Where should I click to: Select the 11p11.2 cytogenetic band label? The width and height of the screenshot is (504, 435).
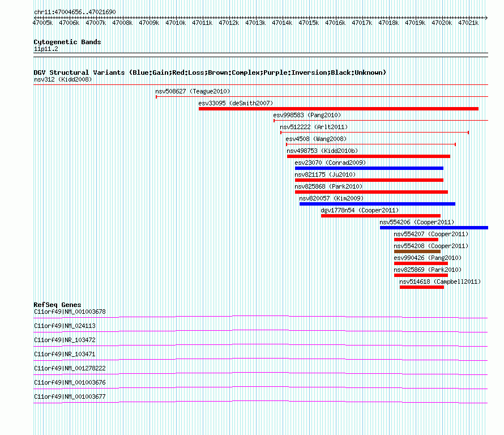coord(46,49)
